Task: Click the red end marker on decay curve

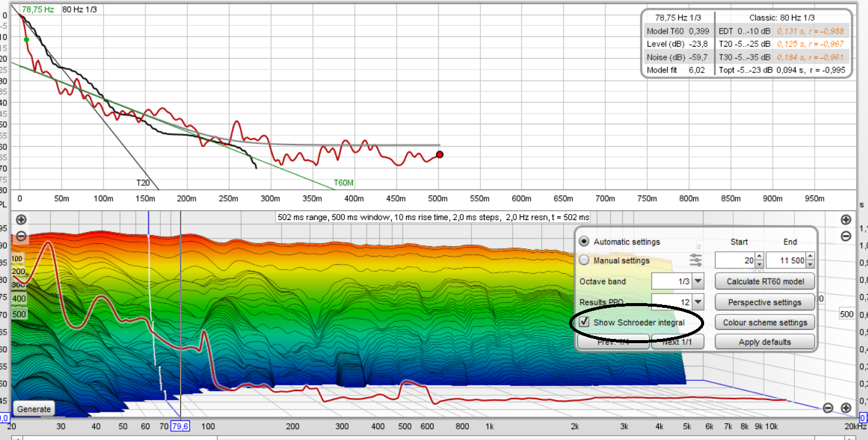Action: [440, 154]
